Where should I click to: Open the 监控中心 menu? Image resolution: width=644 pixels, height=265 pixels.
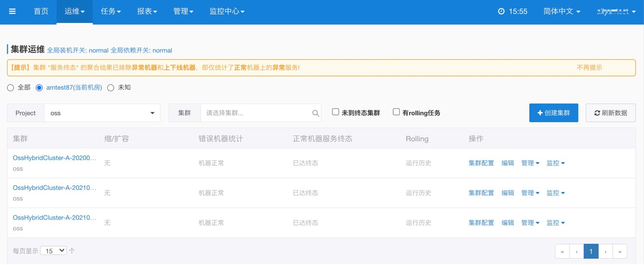227,11
